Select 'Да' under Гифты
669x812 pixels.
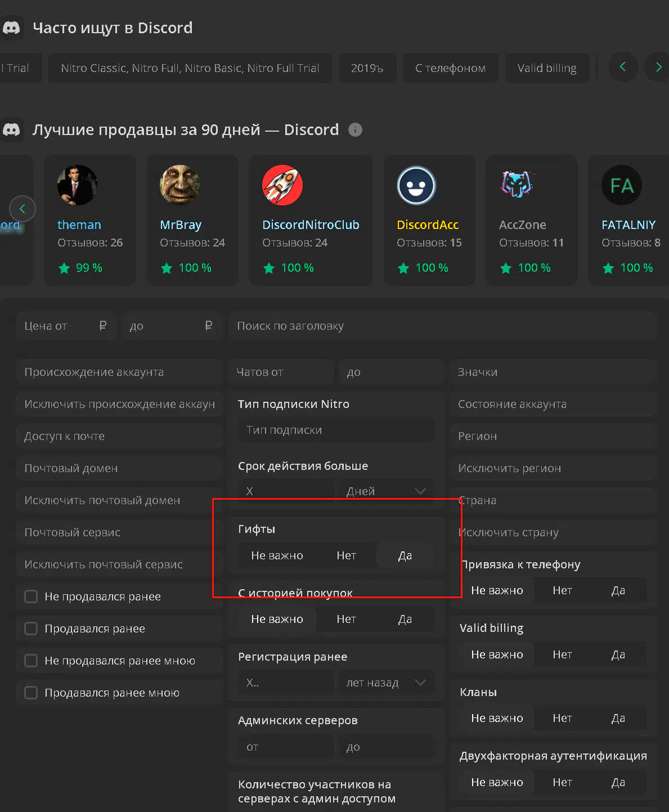click(x=405, y=555)
